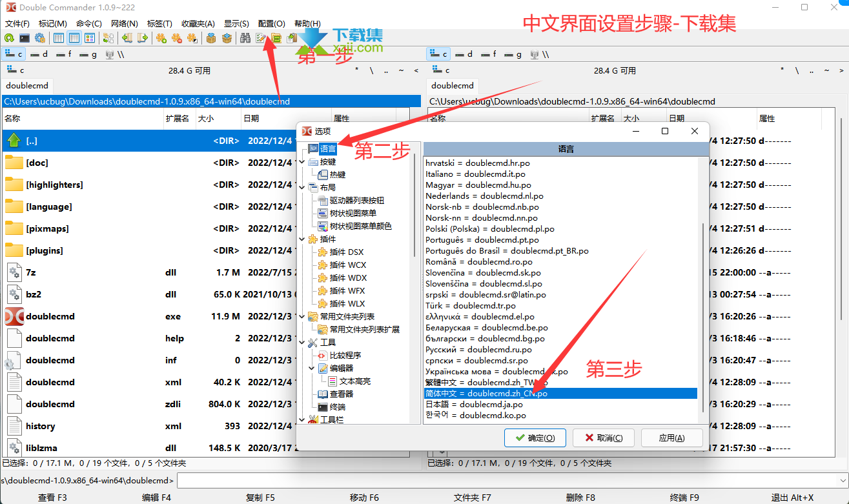Click the 复制 F5 button
Viewport: 849px width, 504px height.
[260, 498]
